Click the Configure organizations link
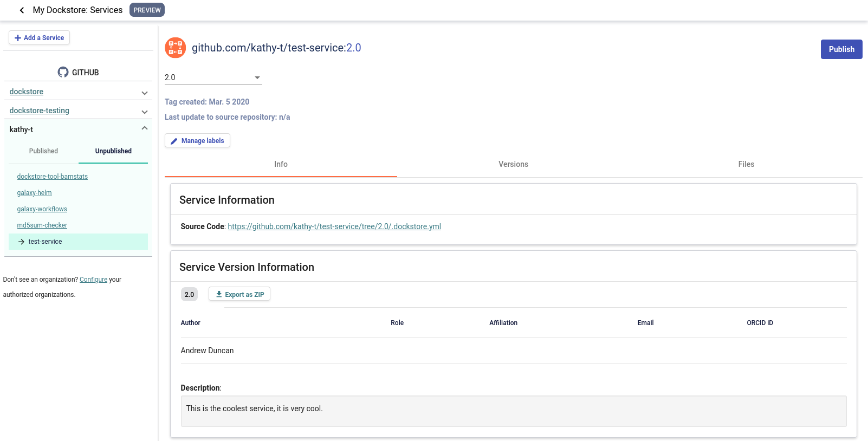Viewport: 868px width, 441px height. (93, 280)
